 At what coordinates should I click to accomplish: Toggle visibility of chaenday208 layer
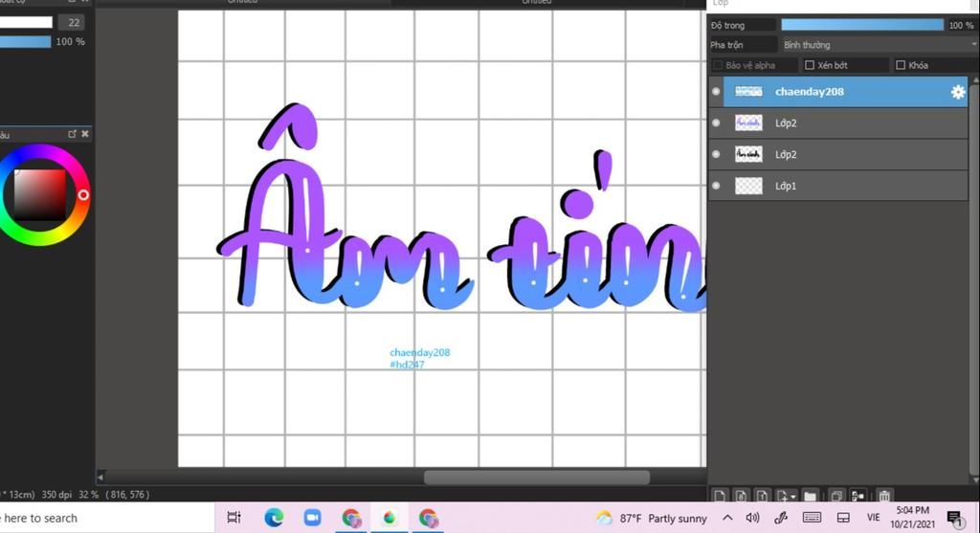pyautogui.click(x=716, y=91)
